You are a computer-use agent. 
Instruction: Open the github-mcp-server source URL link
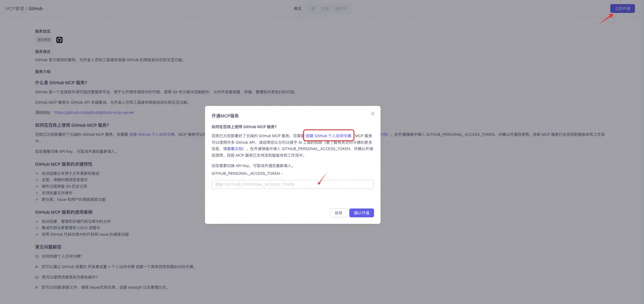tap(94, 113)
